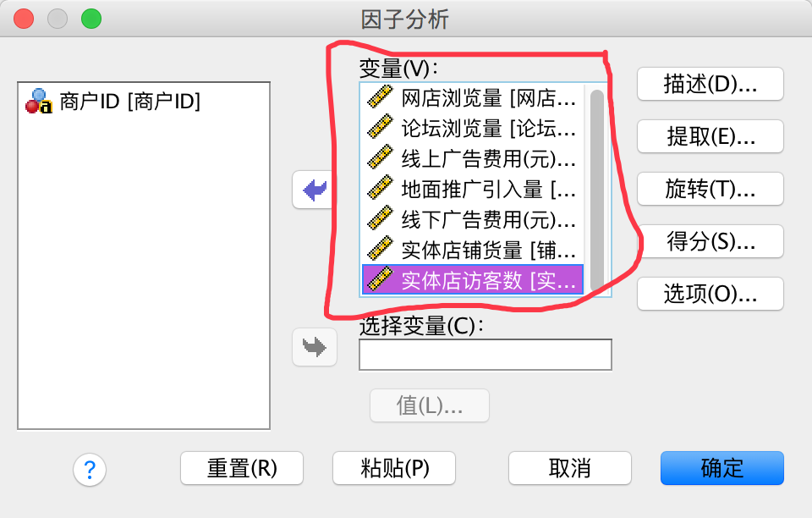Click the 商户ID nominal variable icon
Image resolution: width=812 pixels, height=518 pixels.
(x=39, y=101)
